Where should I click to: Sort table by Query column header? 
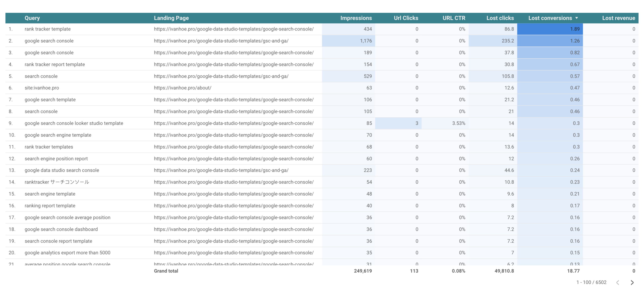32,18
